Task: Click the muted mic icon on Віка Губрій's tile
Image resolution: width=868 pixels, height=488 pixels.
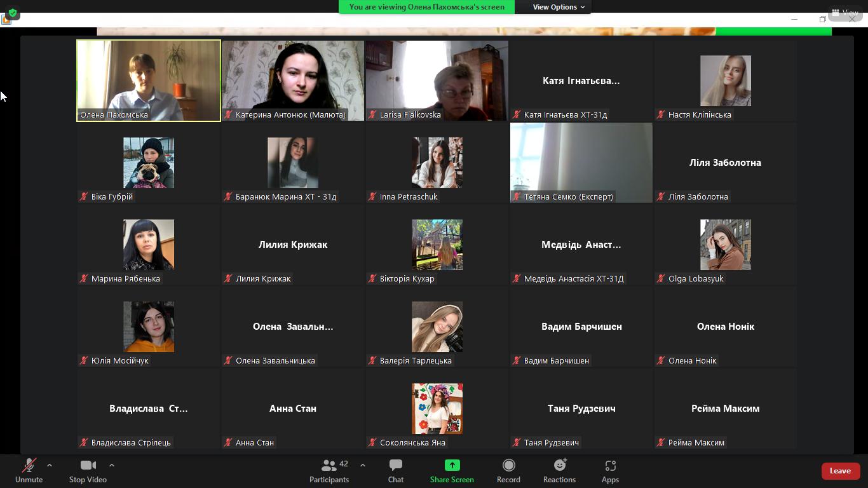Action: click(x=83, y=197)
